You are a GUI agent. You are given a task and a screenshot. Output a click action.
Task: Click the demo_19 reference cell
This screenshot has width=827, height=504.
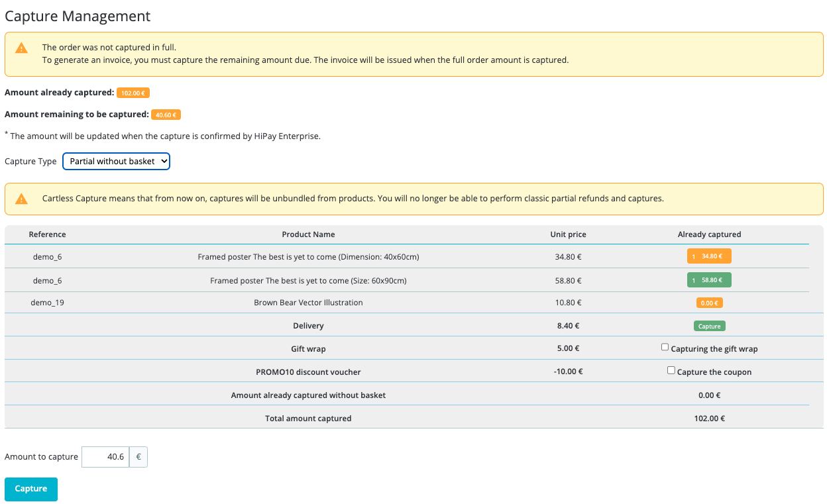[48, 303]
